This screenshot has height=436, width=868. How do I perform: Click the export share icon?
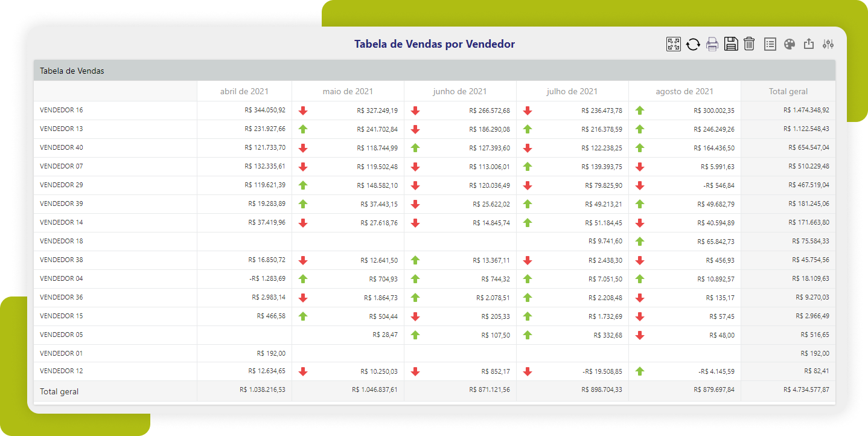pyautogui.click(x=809, y=44)
